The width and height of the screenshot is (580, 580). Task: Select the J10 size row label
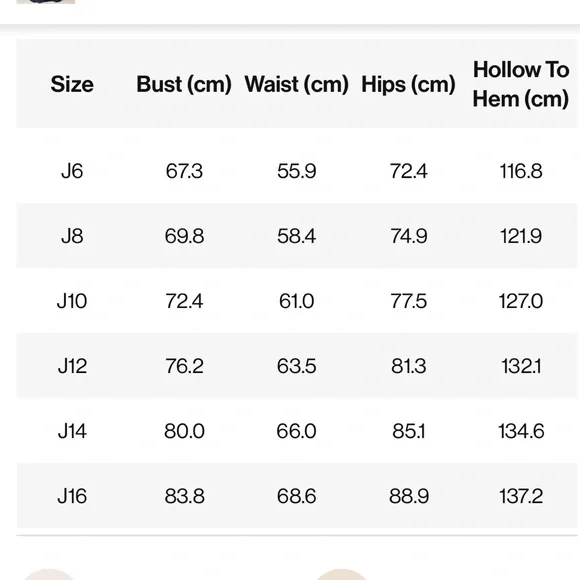pos(72,301)
